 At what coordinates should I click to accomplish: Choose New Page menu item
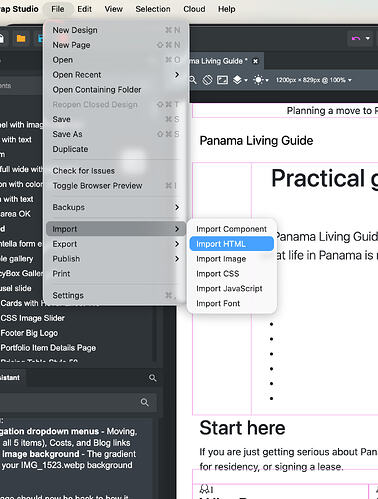116,45
